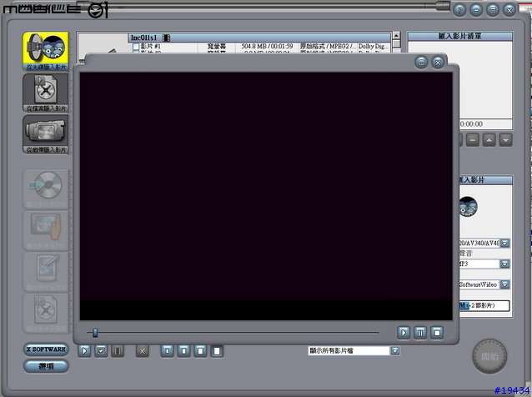Screen dimensions: 532x397
Task: Pause video in the preview window
Action: click(420, 333)
